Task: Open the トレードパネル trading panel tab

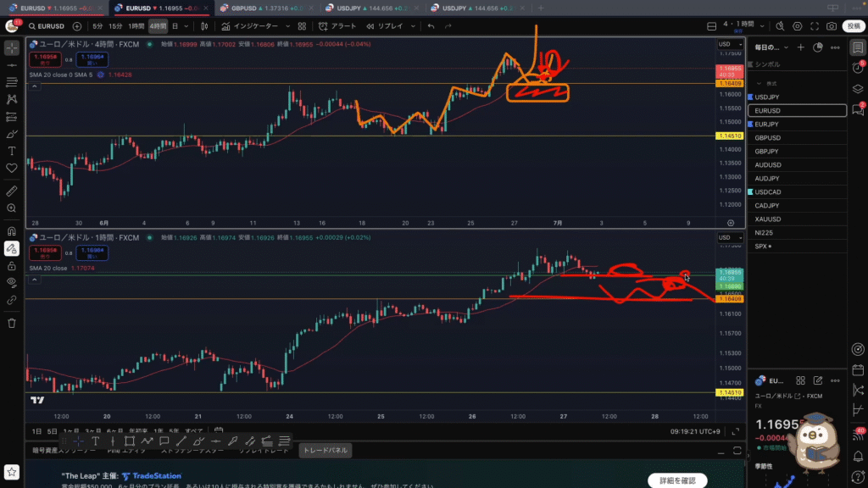Action: coord(325,451)
